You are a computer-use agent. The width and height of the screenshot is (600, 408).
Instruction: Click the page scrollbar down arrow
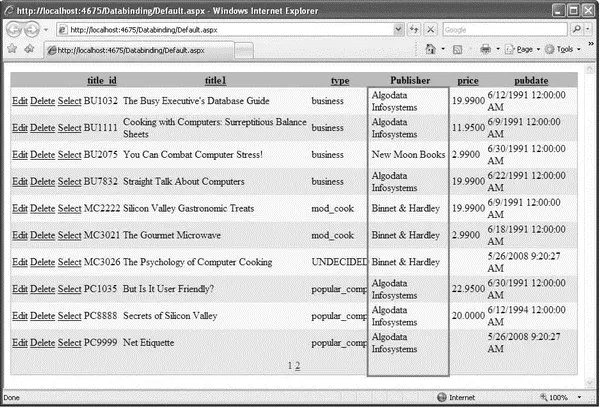click(x=589, y=383)
